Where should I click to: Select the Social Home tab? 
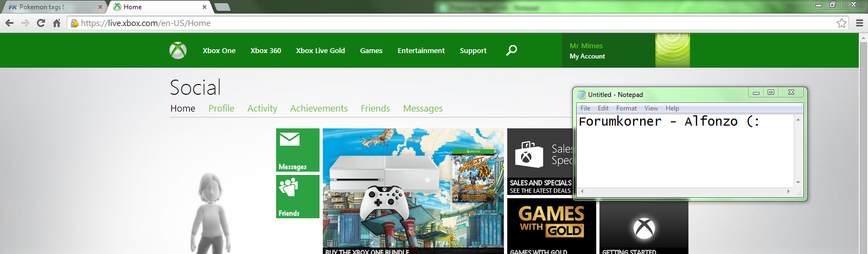pyautogui.click(x=183, y=108)
